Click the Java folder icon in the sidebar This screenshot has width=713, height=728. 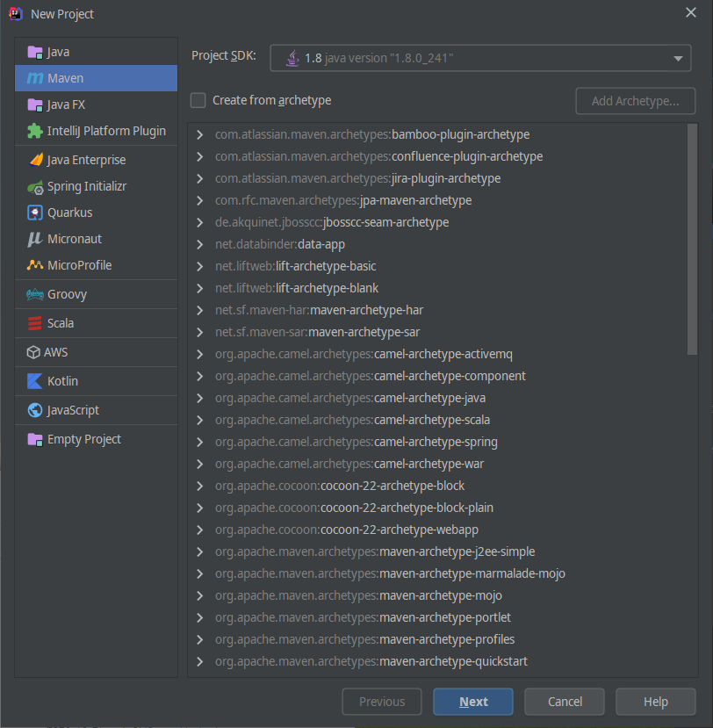[35, 52]
